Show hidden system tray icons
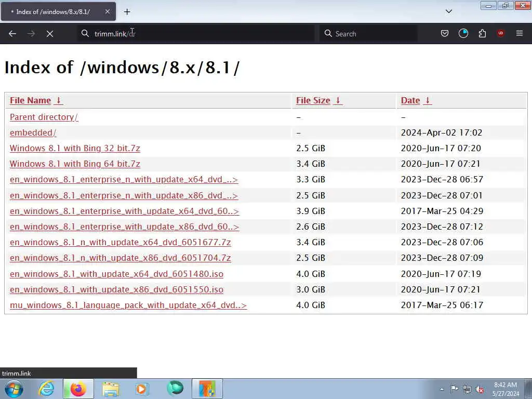 click(x=442, y=389)
